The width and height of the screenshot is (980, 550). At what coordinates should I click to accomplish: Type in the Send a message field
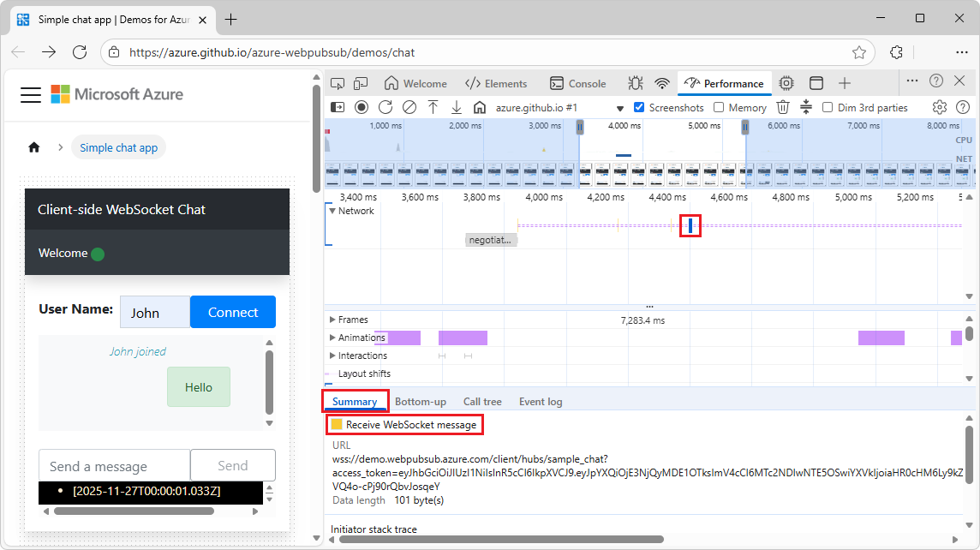click(114, 465)
